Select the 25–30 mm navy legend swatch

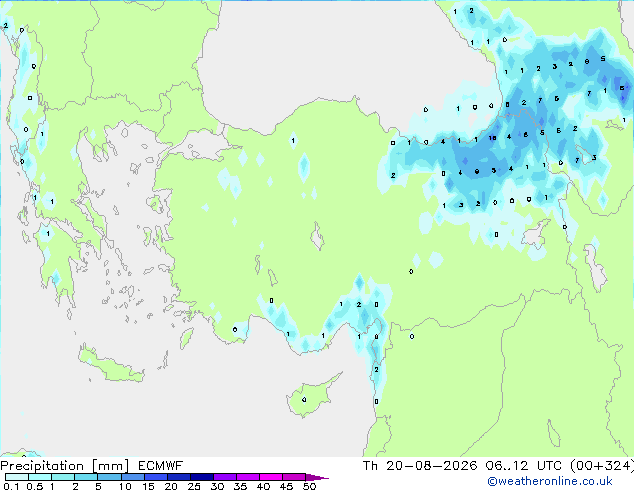point(201,477)
